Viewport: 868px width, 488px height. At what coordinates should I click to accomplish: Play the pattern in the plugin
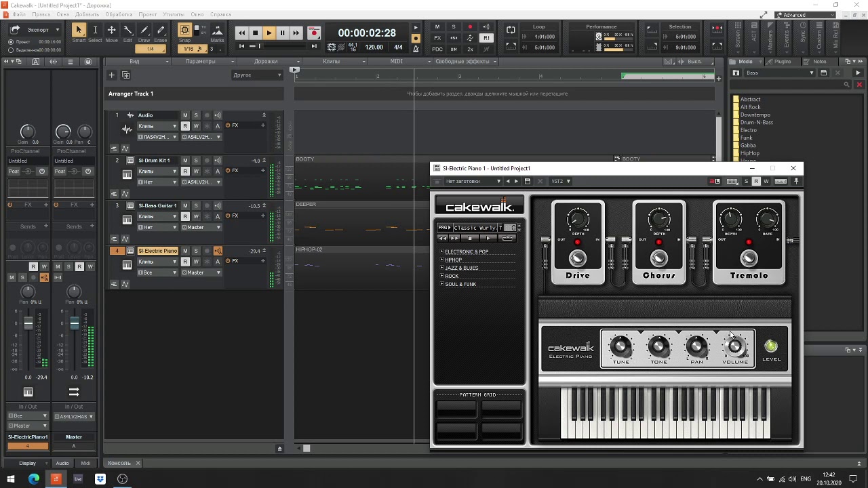click(x=488, y=238)
